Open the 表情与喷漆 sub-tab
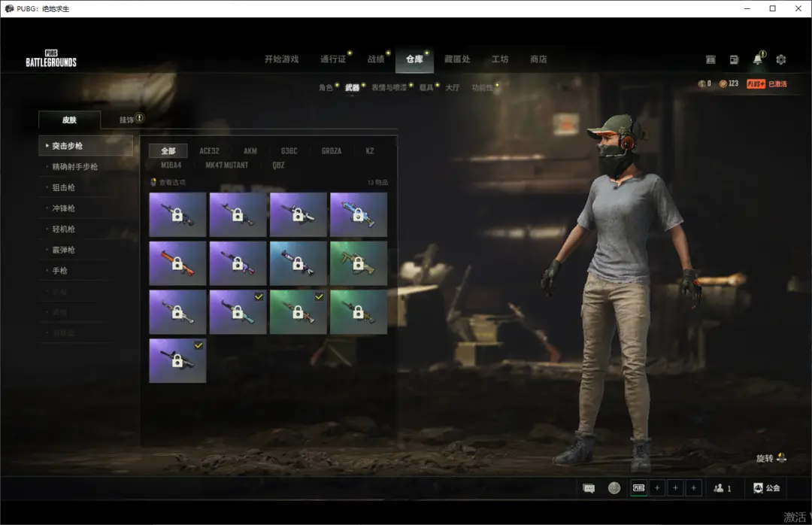 click(389, 87)
